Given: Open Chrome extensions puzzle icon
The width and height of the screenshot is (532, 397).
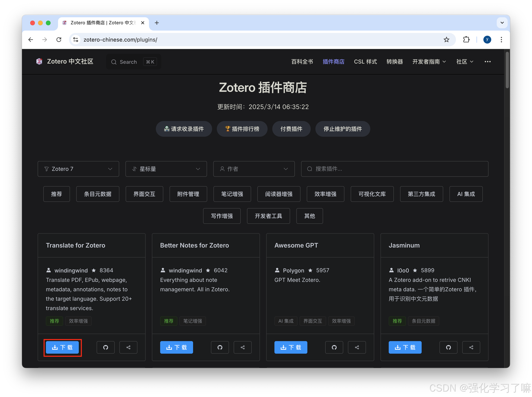Looking at the screenshot, I should pyautogui.click(x=466, y=40).
